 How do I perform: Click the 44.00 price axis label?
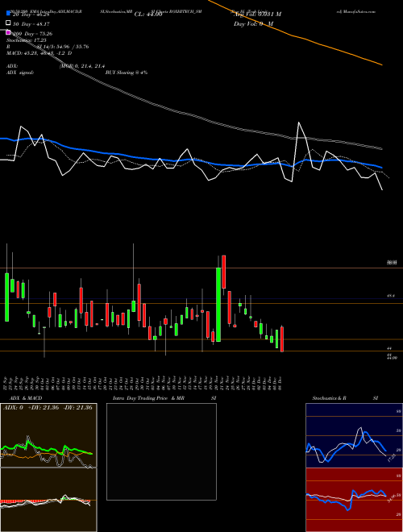click(392, 358)
